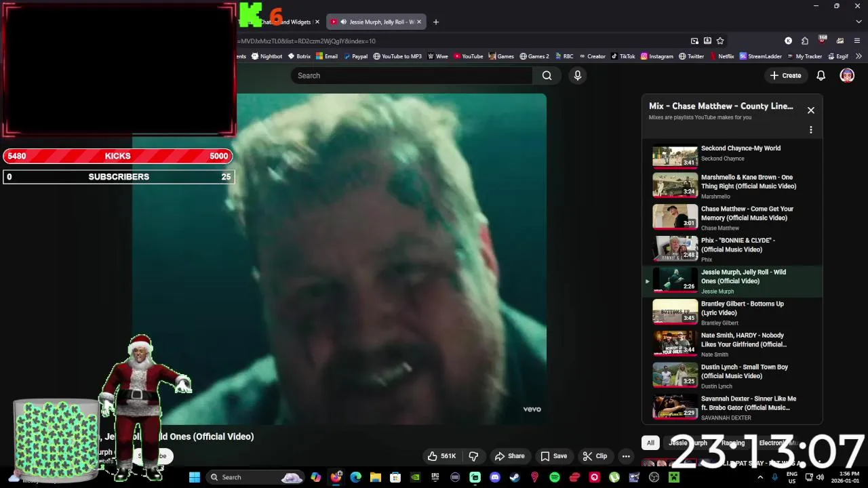The height and width of the screenshot is (488, 868).
Task: Click the playing Jessie Murph Wild Ones entry
Action: 732,281
